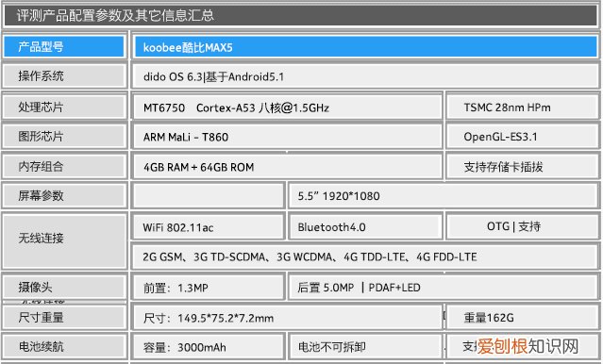Click the 支持存储卡插拔 cell
603x364 pixels.
(522, 166)
